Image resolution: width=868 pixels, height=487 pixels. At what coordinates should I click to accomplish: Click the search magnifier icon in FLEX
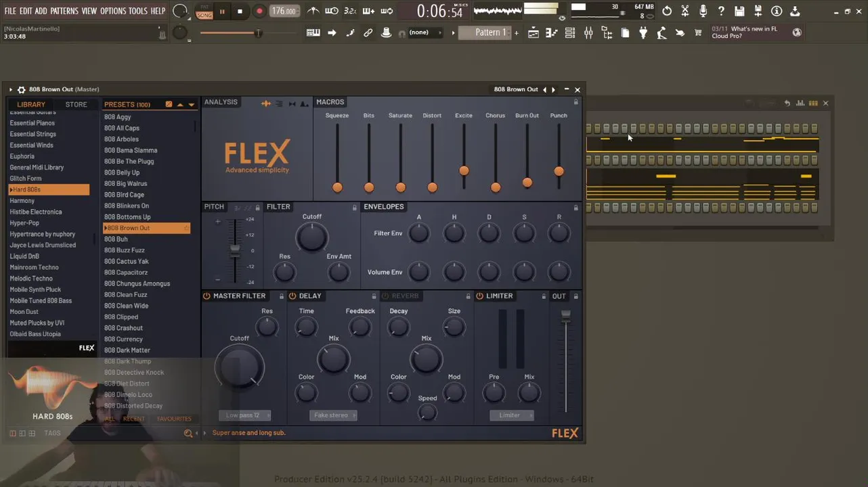click(188, 433)
